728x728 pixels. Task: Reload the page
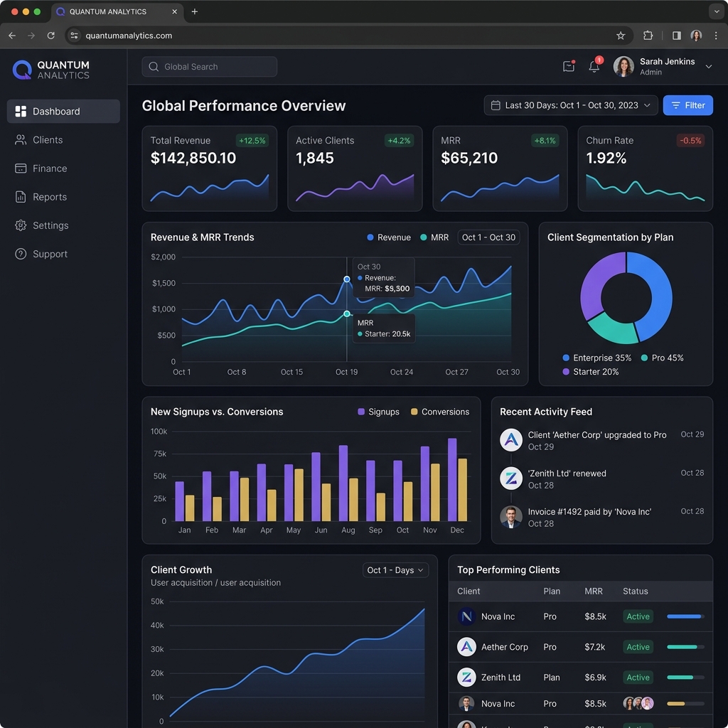[51, 36]
